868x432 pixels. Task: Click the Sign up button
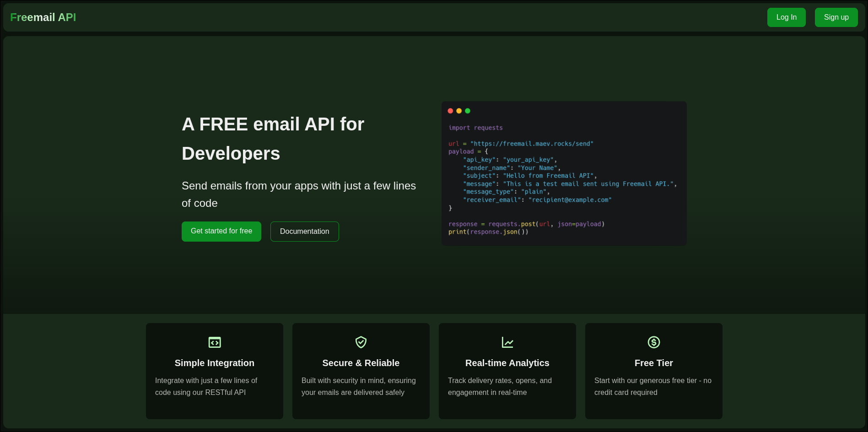[x=836, y=17]
